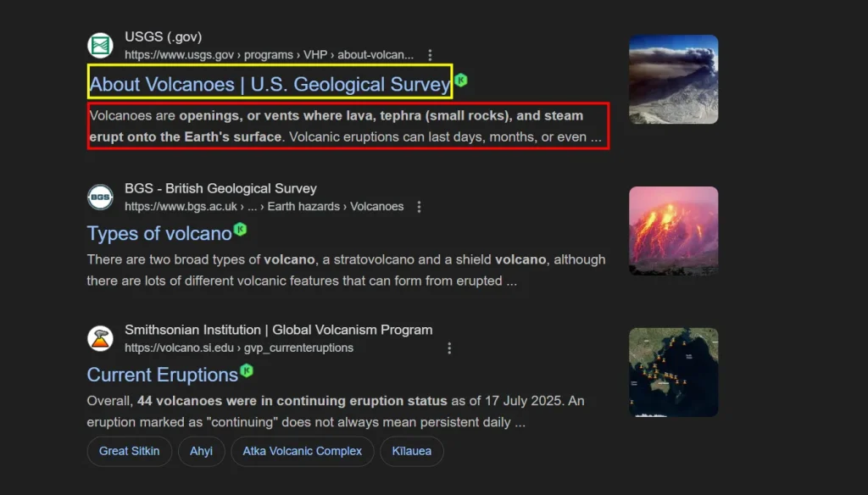Open three-dot menu for Smithsonian result
Viewport: 868px width, 495px height.
click(449, 348)
